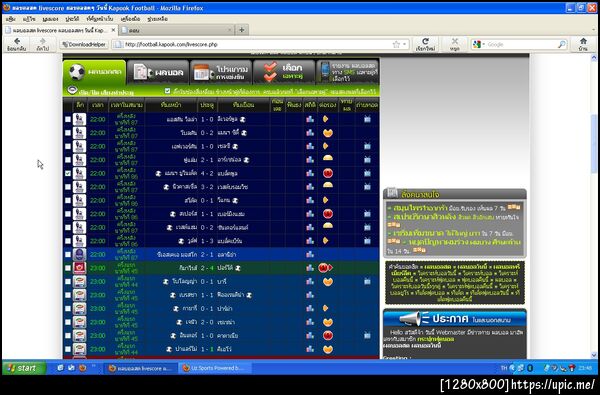Go to the browser Home button
Viewport: 600px width, 395px height.
coord(583,44)
